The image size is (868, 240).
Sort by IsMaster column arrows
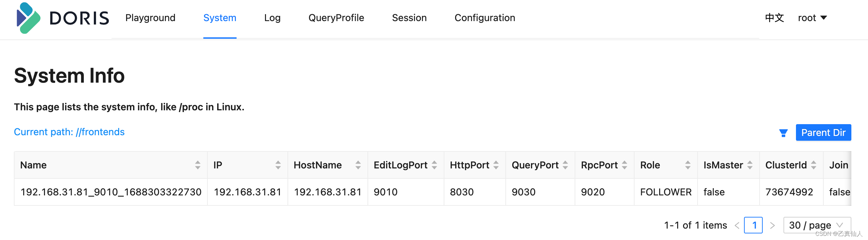pos(750,165)
